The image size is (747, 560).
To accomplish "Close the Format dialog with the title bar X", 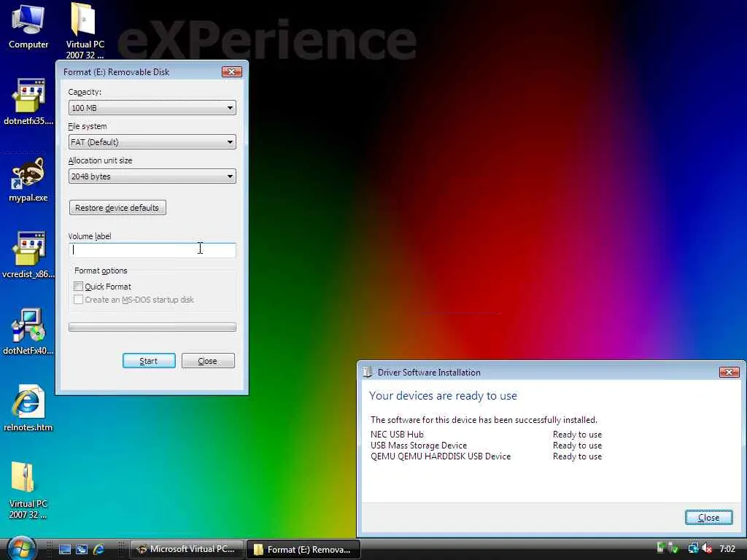I will point(232,72).
